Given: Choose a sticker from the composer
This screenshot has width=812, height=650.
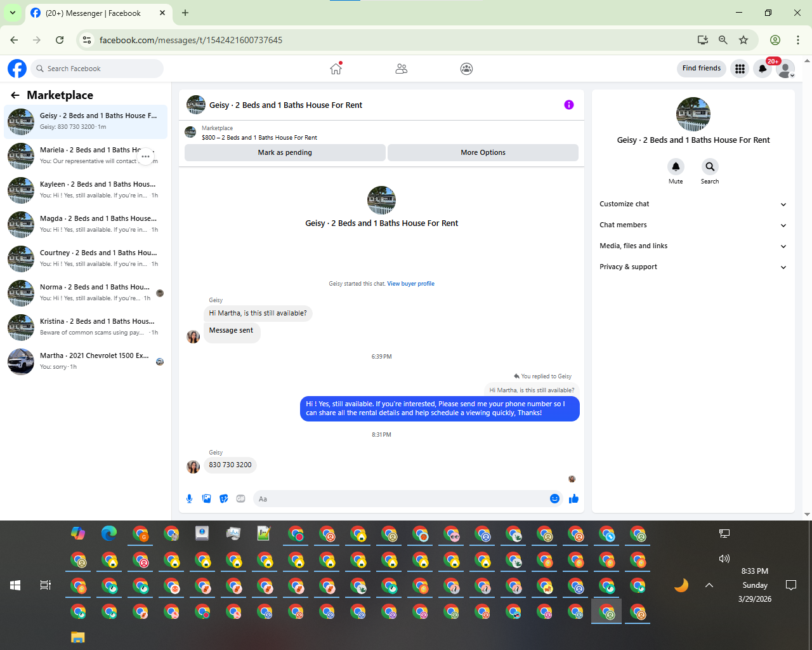Looking at the screenshot, I should (x=223, y=499).
